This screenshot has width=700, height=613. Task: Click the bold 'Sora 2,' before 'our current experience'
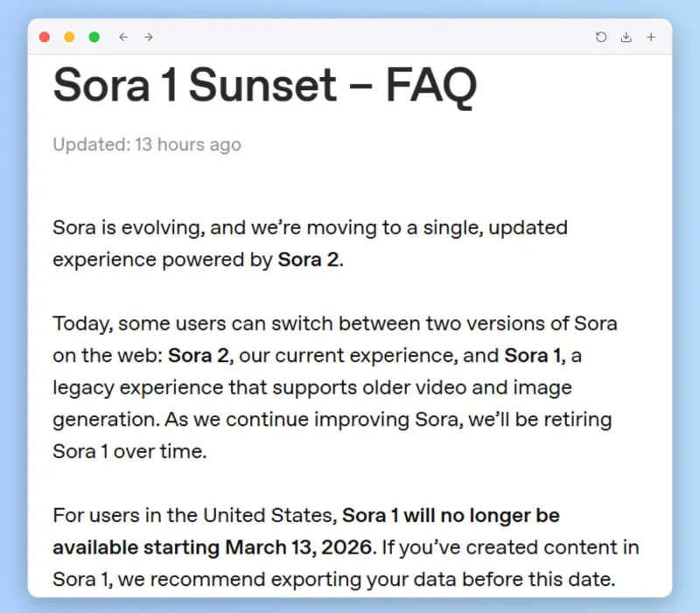(x=201, y=356)
